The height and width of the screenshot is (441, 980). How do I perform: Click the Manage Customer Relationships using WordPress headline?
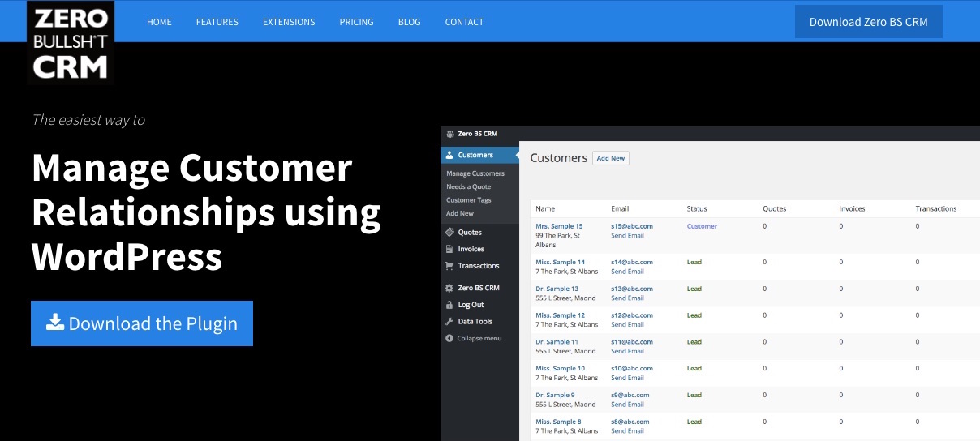tap(206, 212)
